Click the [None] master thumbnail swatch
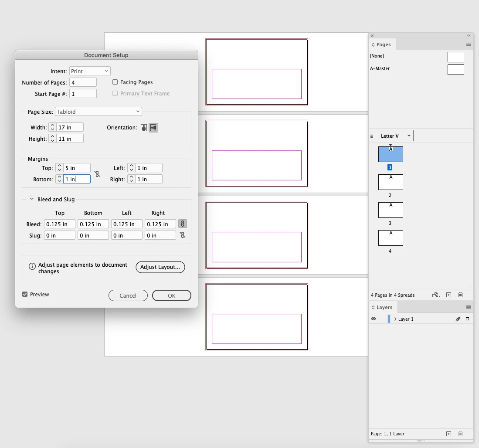This screenshot has width=479, height=448. tap(455, 57)
